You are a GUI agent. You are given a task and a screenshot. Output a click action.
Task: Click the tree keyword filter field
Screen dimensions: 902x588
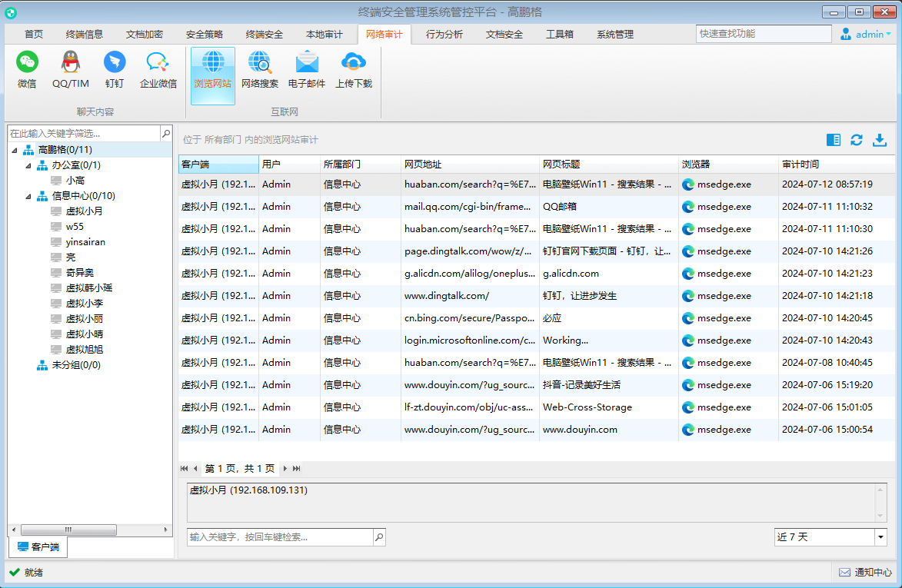tap(84, 133)
